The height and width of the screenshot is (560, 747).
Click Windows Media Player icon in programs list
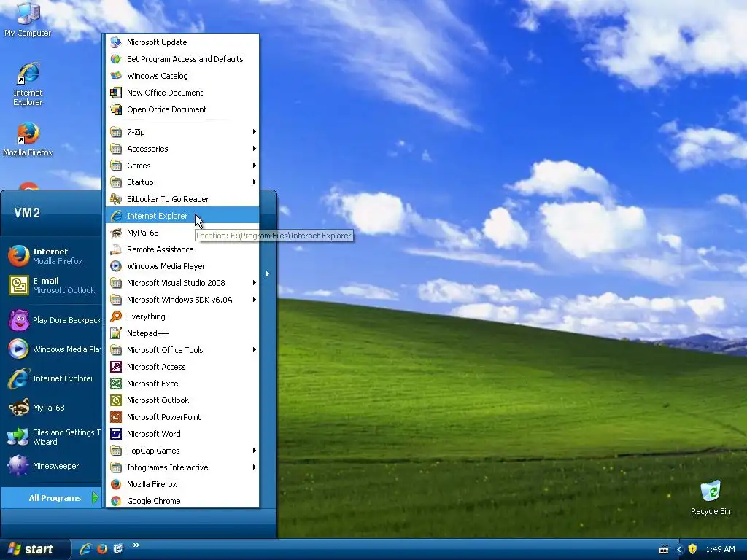pos(116,266)
